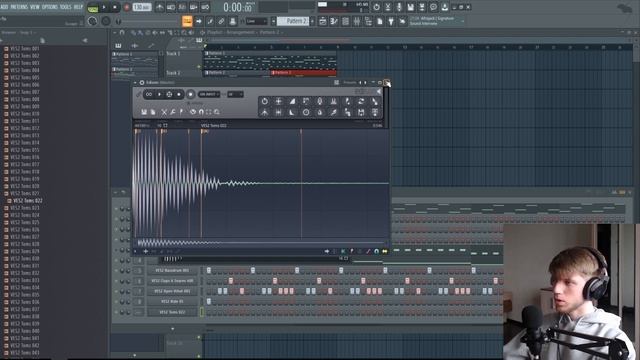Select the VEC2 Bassdrum 001 channel button
Viewport: 640px width, 360px height.
coord(172,270)
